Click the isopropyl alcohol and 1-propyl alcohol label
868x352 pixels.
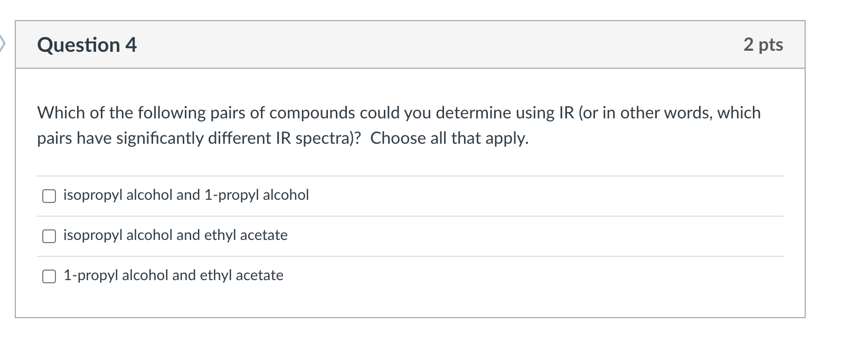pyautogui.click(x=186, y=195)
